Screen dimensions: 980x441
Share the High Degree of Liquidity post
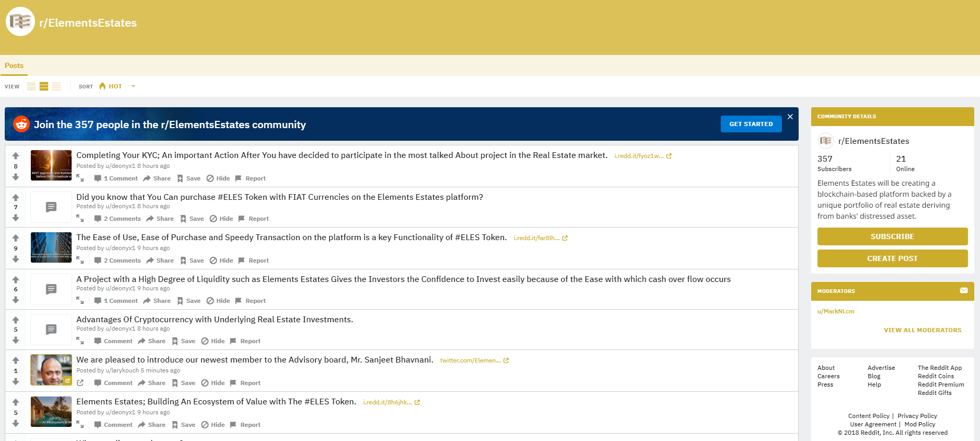pos(157,301)
